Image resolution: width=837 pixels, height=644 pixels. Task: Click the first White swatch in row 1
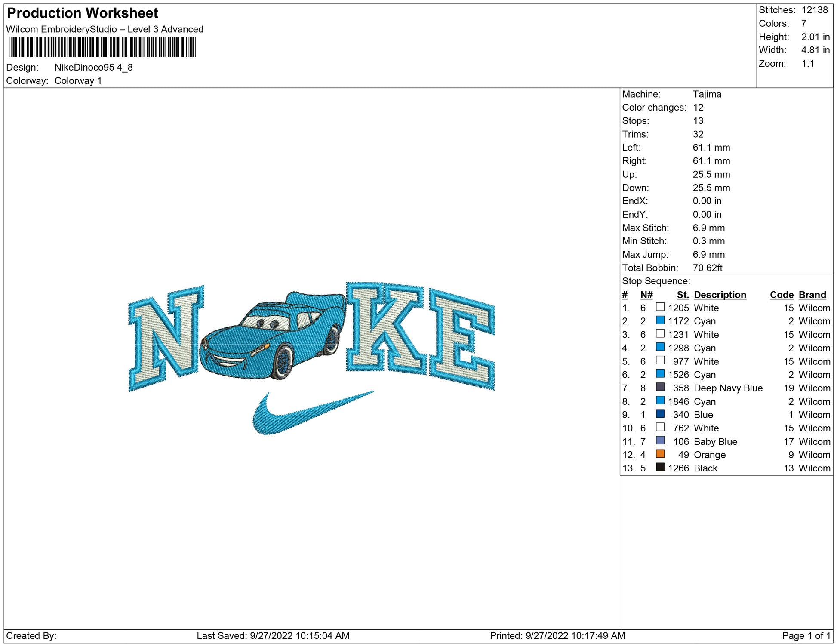point(660,307)
